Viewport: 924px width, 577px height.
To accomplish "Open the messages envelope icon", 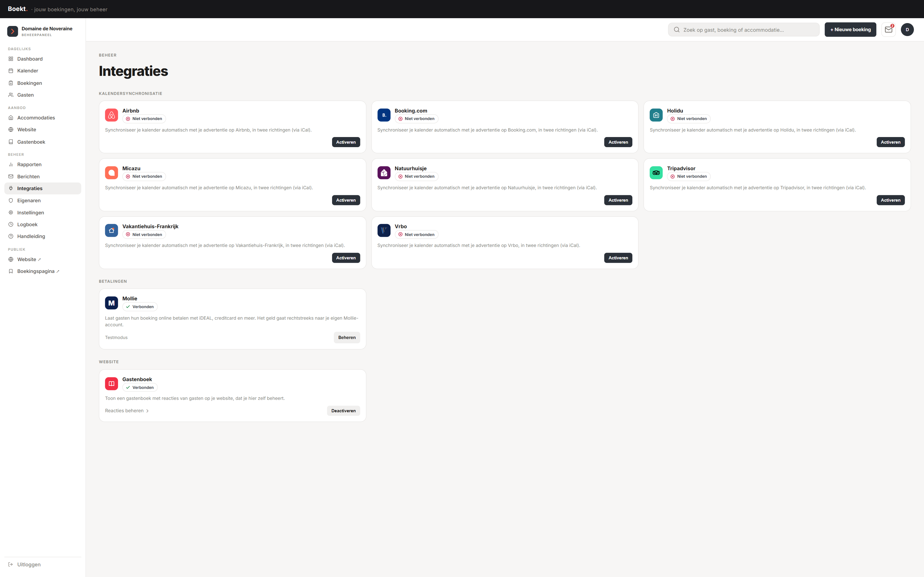I will coord(888,29).
